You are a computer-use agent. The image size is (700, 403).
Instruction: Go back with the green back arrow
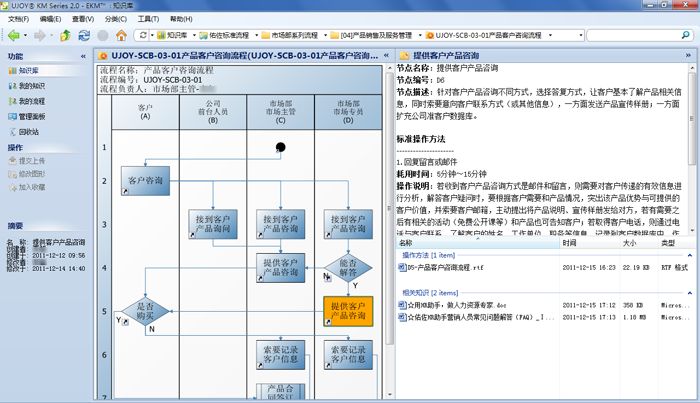(13, 35)
